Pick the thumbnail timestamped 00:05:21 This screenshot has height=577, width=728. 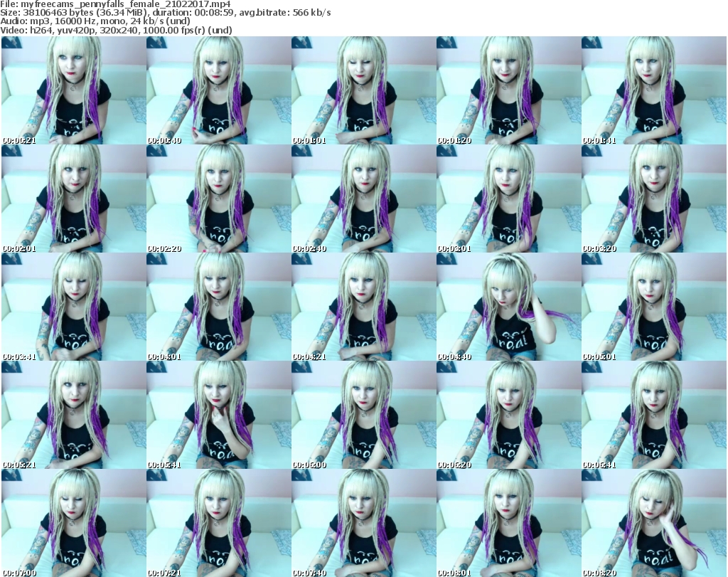pyautogui.click(x=74, y=415)
